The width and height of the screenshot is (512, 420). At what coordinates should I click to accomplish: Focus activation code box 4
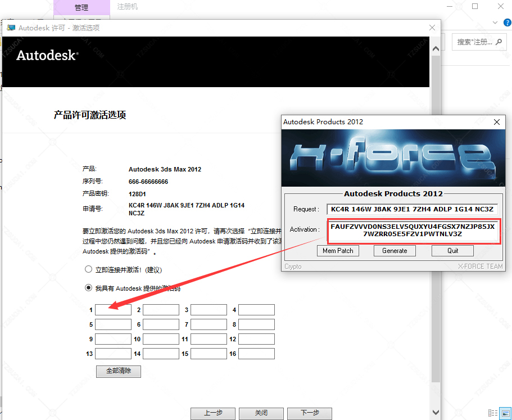[x=256, y=310]
